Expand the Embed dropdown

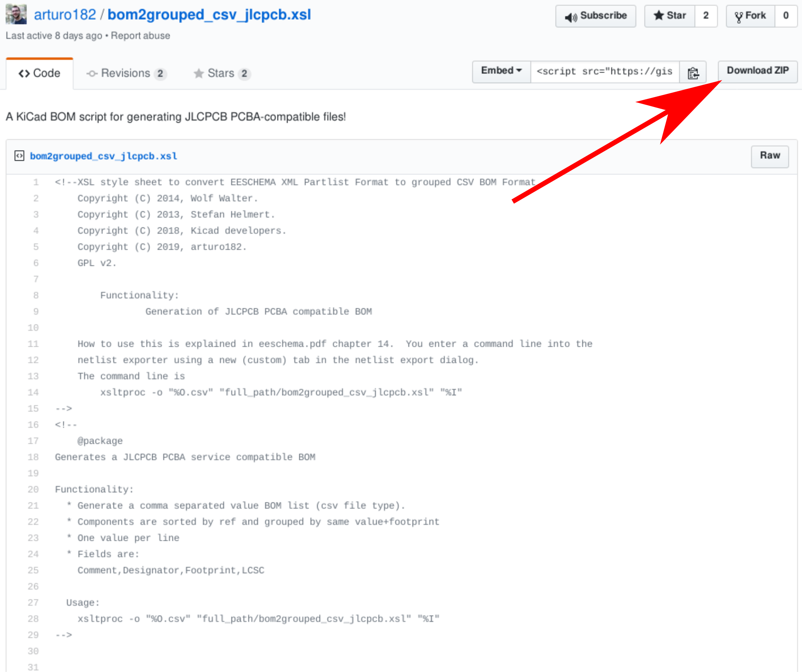click(501, 71)
